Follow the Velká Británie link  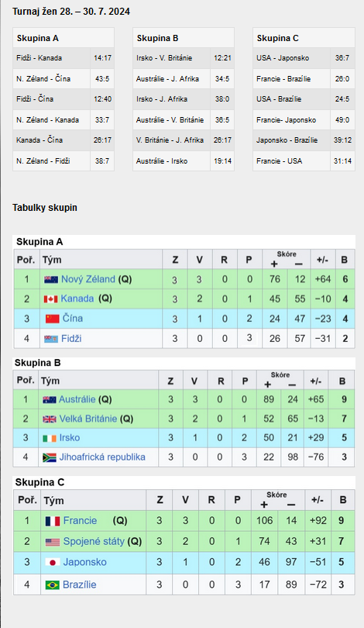tap(88, 419)
